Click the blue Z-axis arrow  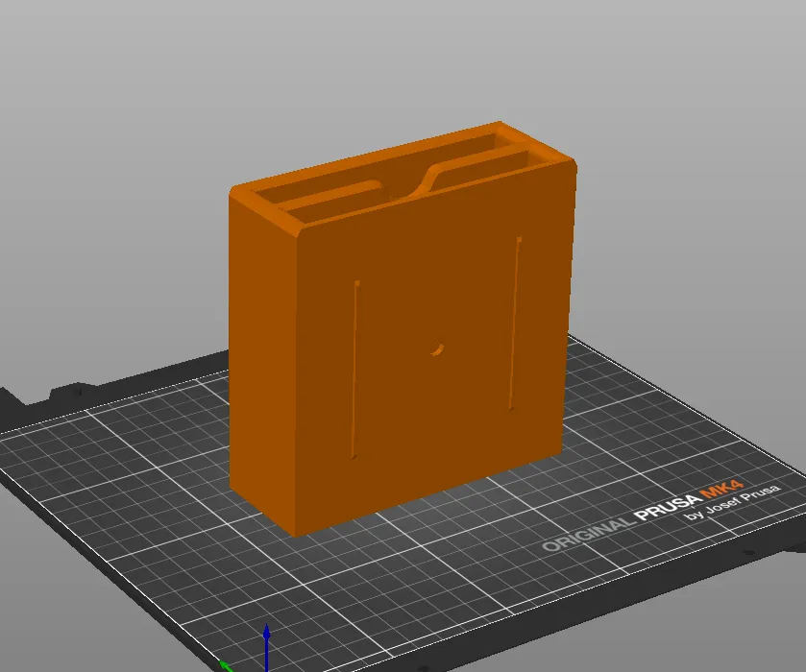[x=266, y=647]
